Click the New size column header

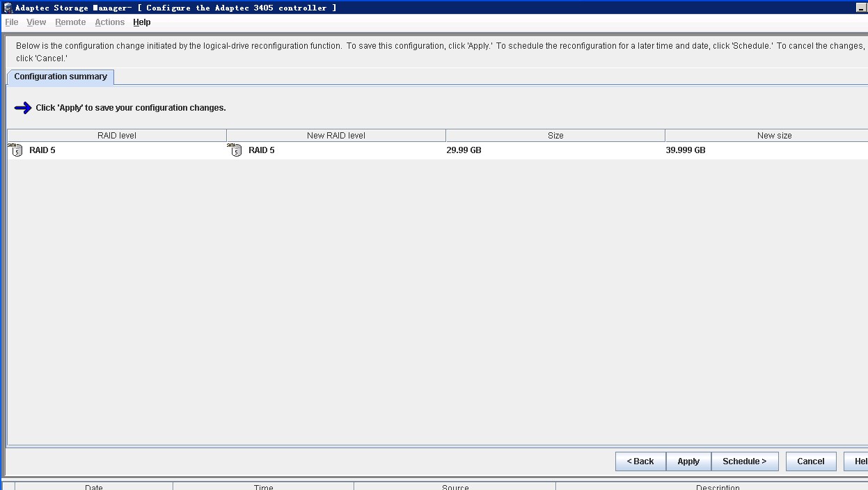pos(774,136)
